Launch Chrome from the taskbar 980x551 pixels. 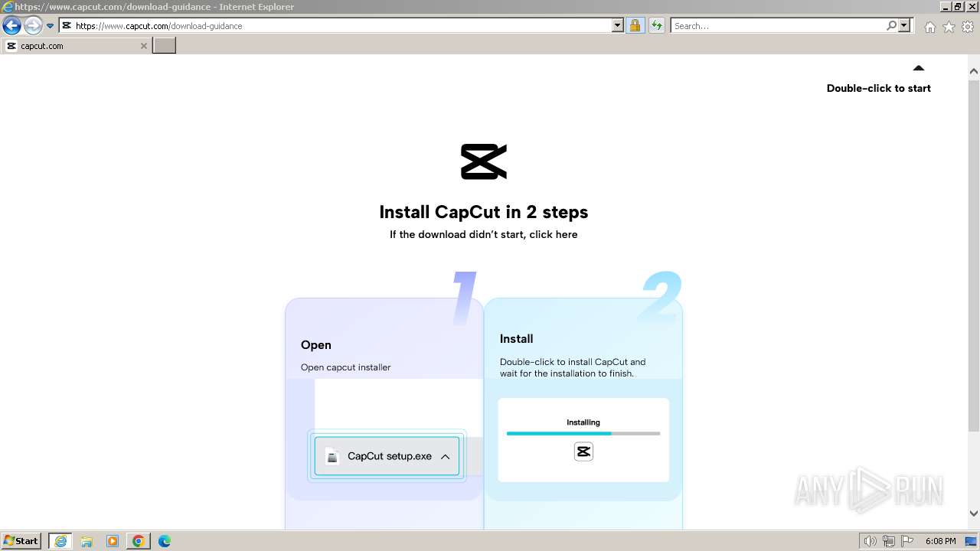tap(139, 541)
